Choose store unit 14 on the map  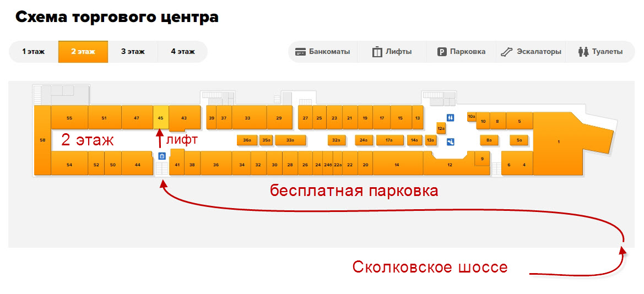coord(397,164)
